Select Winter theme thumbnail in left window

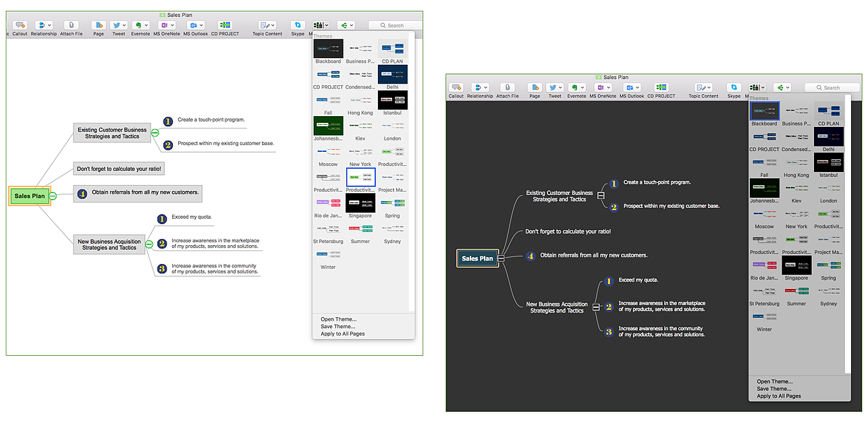click(x=328, y=255)
